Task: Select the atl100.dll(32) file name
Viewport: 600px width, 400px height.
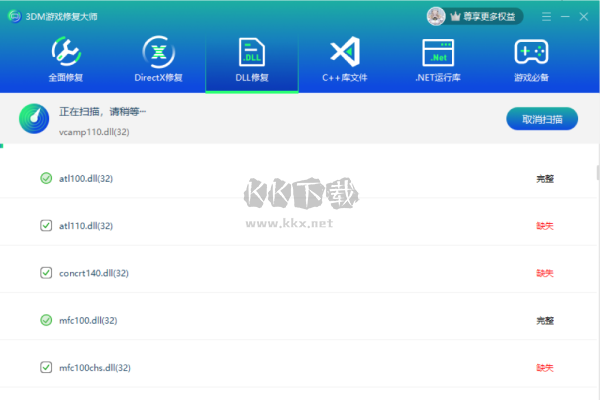Action: [x=86, y=178]
